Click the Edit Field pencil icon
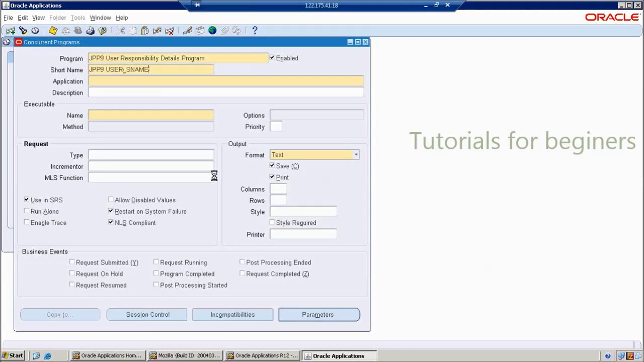Screen dimensions: 644x362 click(x=188, y=31)
